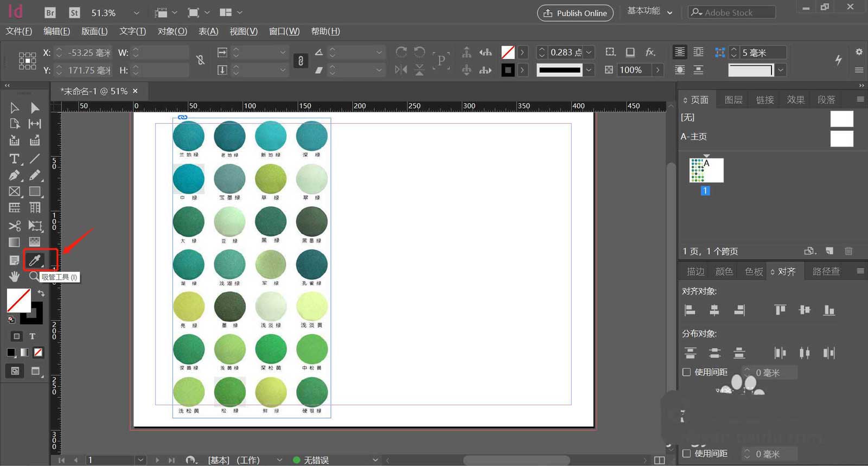
Task: Select the Type tool
Action: [x=15, y=159]
